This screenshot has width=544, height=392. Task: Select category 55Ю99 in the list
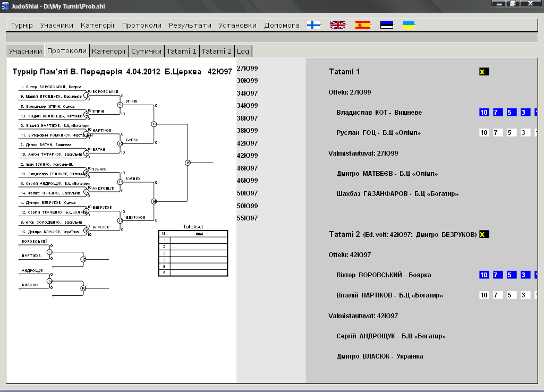coord(247,218)
